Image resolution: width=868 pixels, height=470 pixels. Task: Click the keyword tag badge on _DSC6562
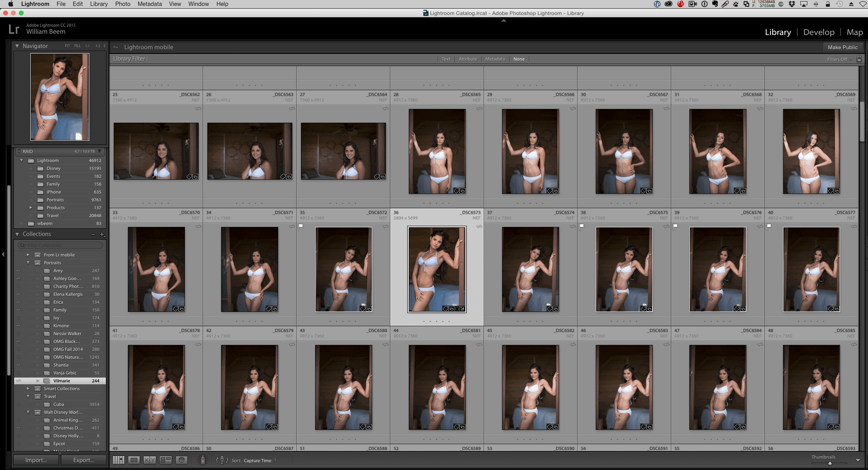189,177
